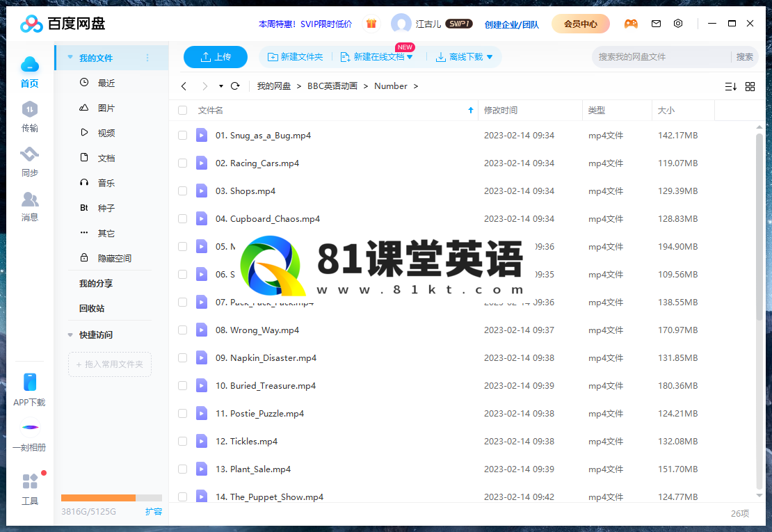
Task: Navigate back with the left arrow
Action: pyautogui.click(x=184, y=86)
